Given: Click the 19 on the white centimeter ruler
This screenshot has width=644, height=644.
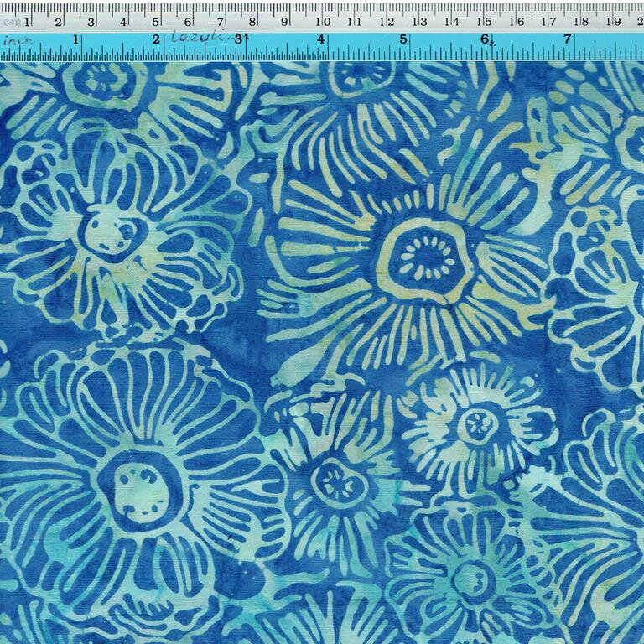Looking at the screenshot, I should click(x=614, y=22).
